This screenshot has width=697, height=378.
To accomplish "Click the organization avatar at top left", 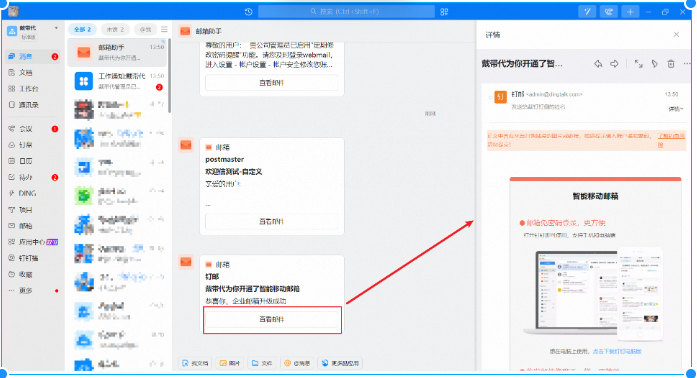I will tap(12, 31).
